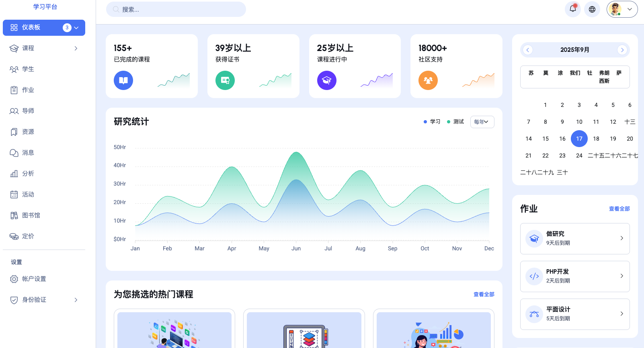The width and height of the screenshot is (644, 348).
Task: Click the green certificate icon
Action: (x=225, y=80)
